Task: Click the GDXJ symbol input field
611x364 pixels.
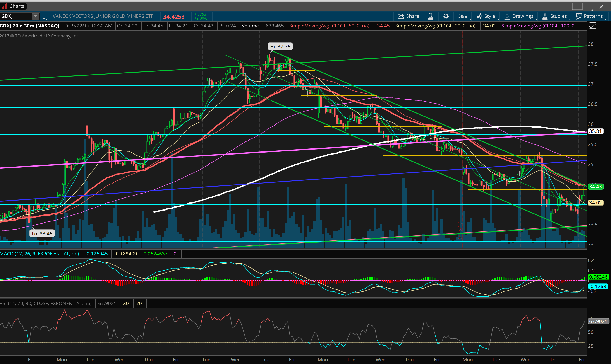Action: pyautogui.click(x=16, y=16)
